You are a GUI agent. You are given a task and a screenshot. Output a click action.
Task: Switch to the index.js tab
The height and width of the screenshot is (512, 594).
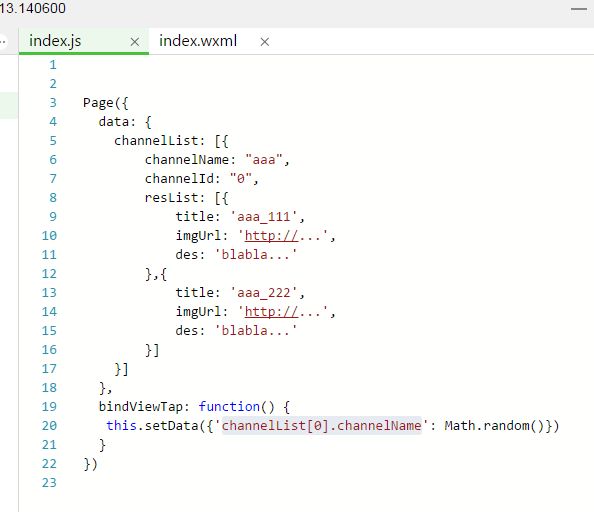coord(55,41)
